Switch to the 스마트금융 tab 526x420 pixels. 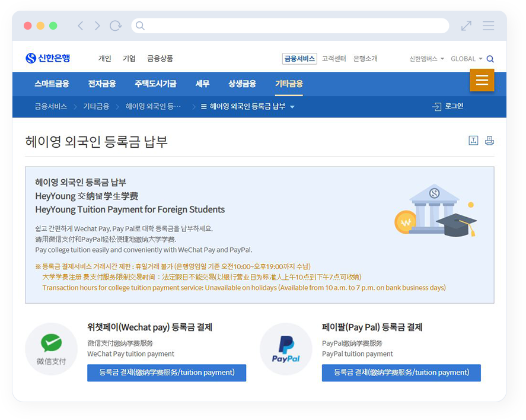click(x=52, y=84)
